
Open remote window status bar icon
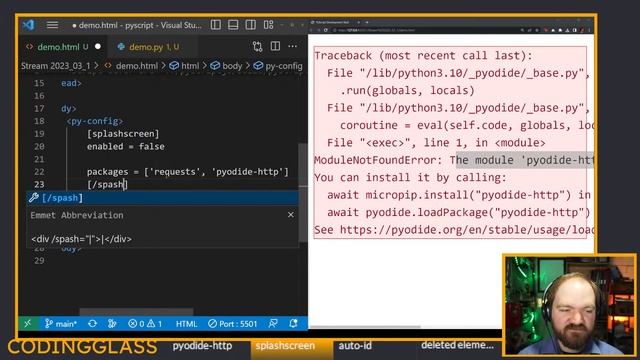(x=27, y=324)
